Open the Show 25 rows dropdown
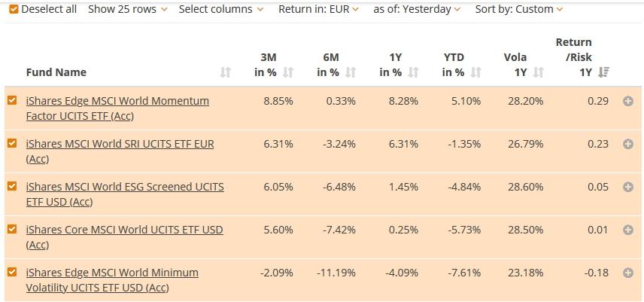 127,9
